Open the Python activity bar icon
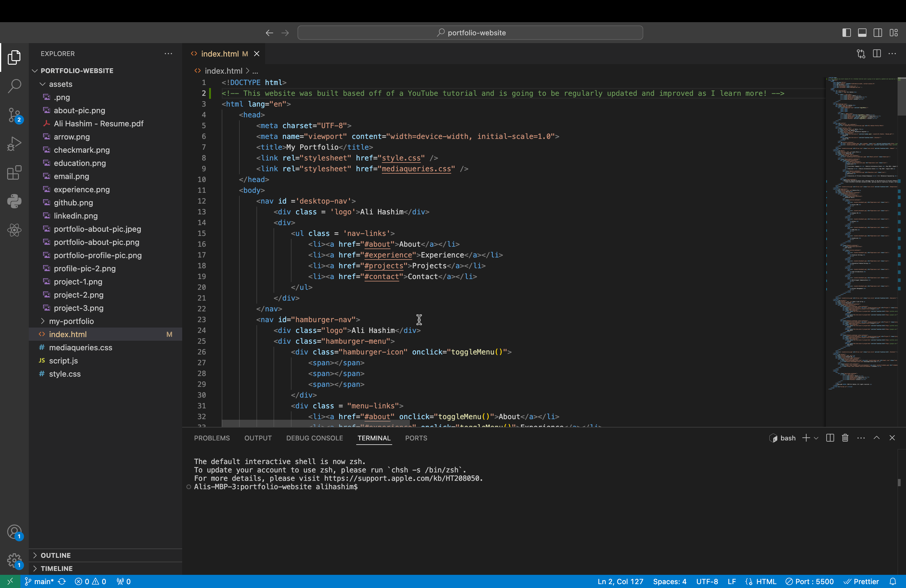The image size is (906, 588). click(14, 201)
